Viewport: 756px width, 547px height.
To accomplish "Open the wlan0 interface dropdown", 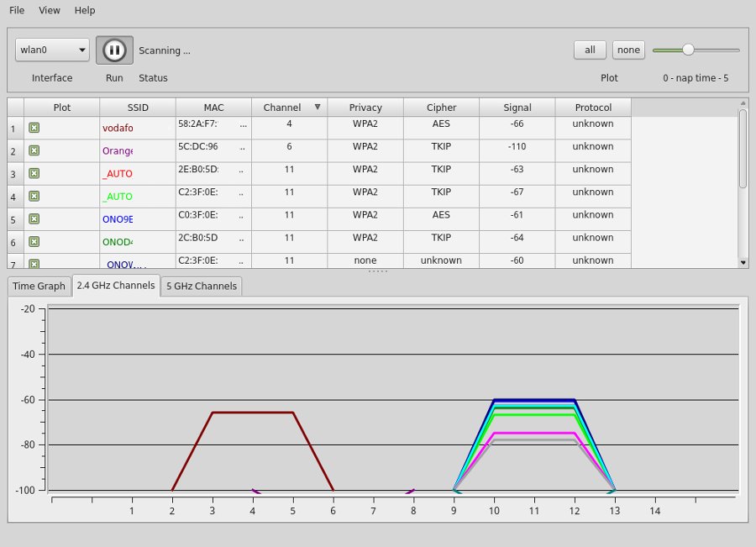I will click(x=52, y=50).
